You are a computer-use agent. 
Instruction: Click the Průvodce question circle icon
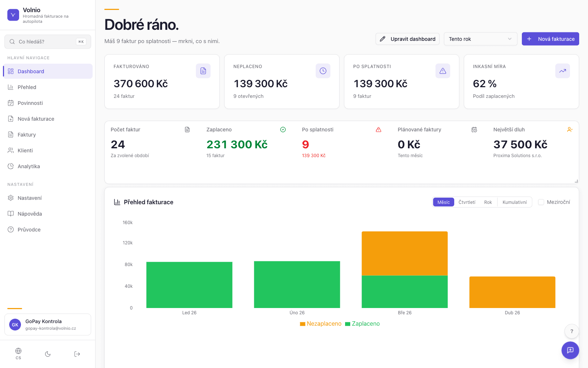11,230
